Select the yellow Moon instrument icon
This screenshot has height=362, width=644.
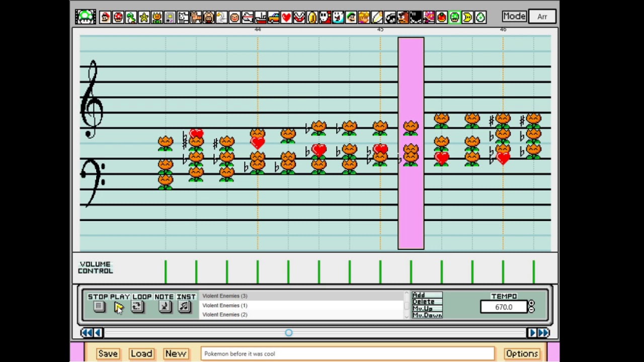coord(467,17)
